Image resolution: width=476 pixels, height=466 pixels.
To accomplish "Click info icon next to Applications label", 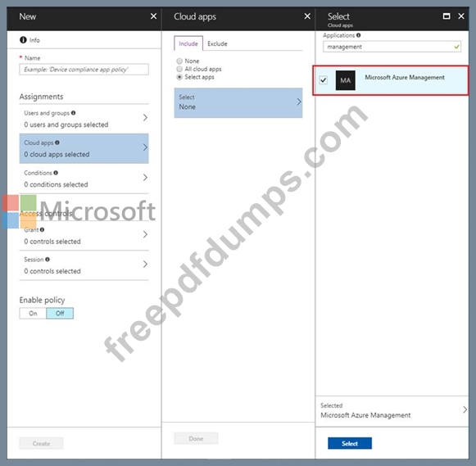I will 359,35.
